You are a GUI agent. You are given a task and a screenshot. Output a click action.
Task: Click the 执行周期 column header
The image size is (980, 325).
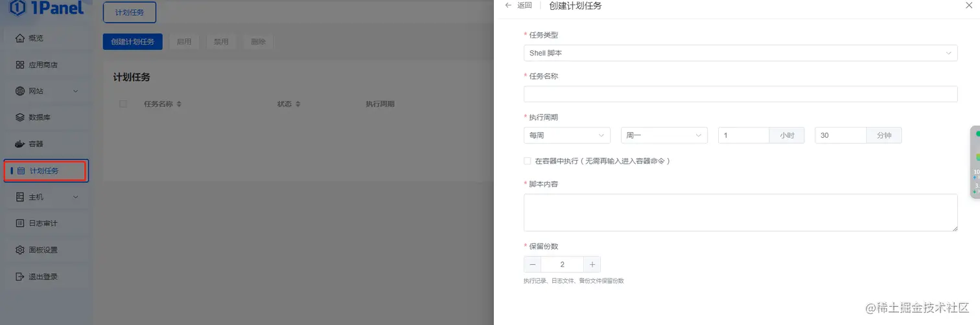[x=380, y=104]
